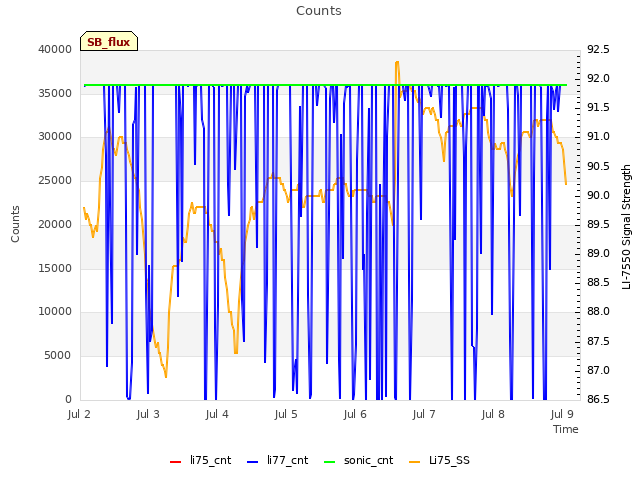
Task: Click the blue li77_cnt legend swatch
Action: pyautogui.click(x=253, y=462)
